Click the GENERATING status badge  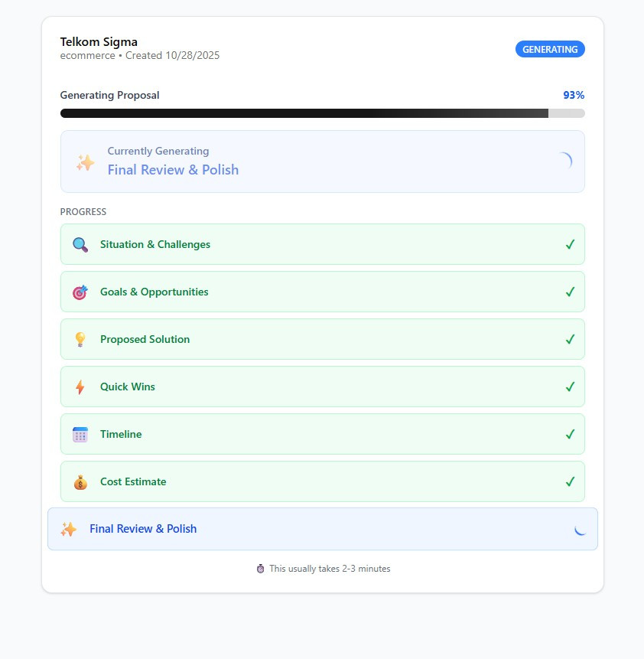tap(550, 49)
